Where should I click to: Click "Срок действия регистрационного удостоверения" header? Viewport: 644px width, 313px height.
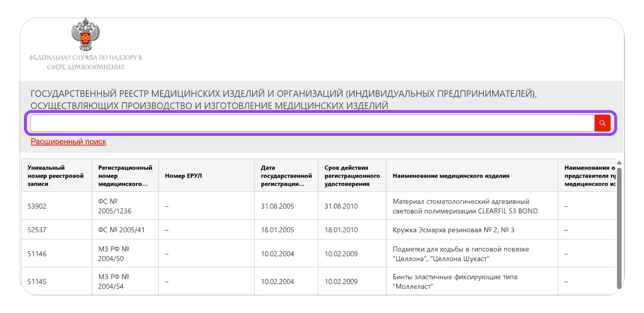click(x=352, y=176)
